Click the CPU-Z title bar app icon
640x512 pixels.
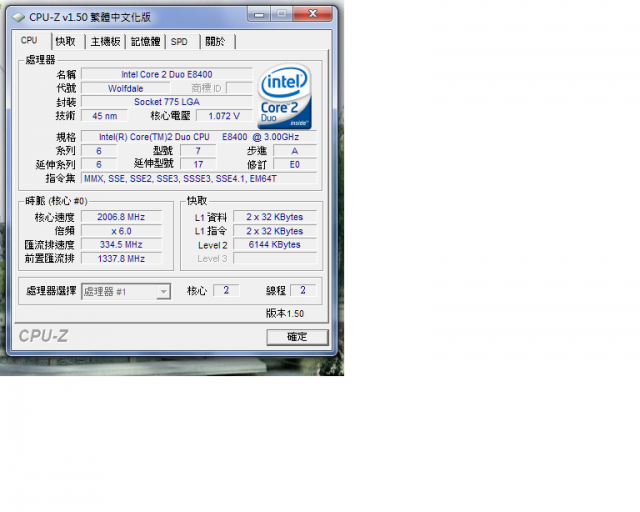pos(18,18)
